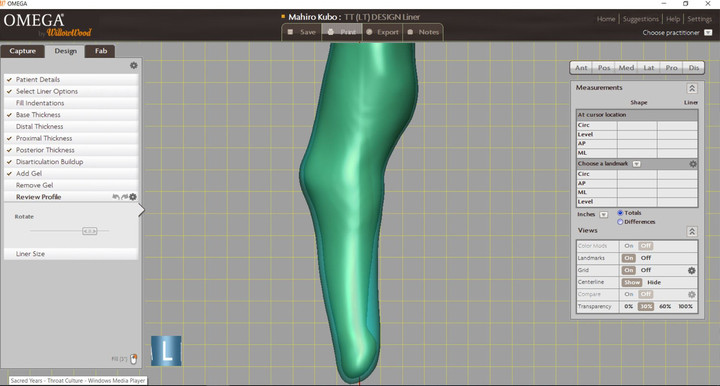Open landmark measurement settings gear
This screenshot has height=386, width=720.
[x=692, y=164]
